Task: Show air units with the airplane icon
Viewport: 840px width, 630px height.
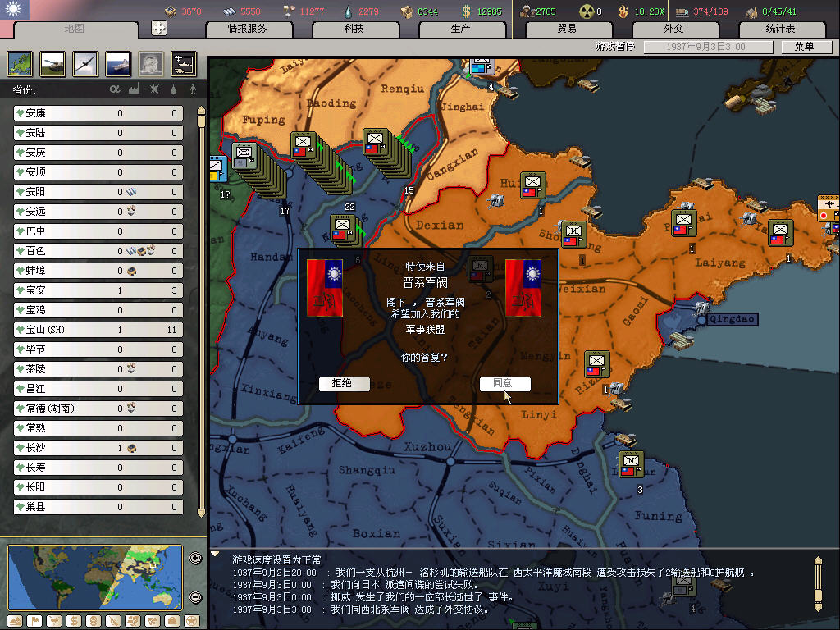Action: pyautogui.click(x=85, y=64)
